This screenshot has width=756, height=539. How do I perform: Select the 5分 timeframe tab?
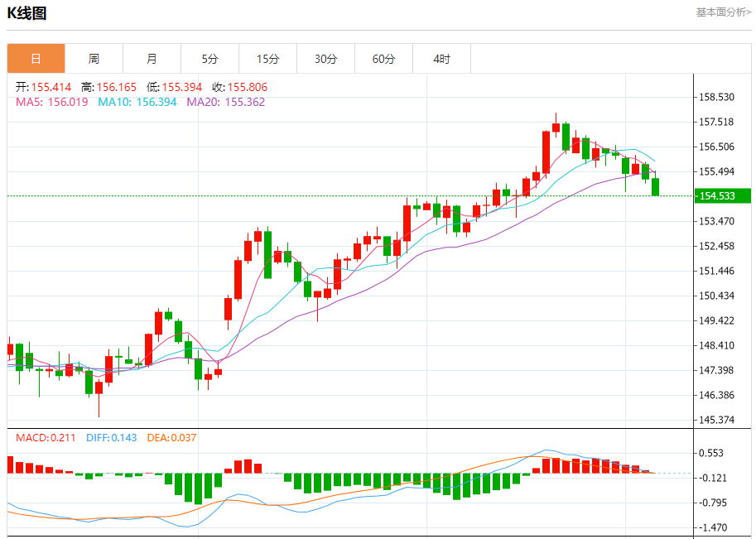(209, 59)
